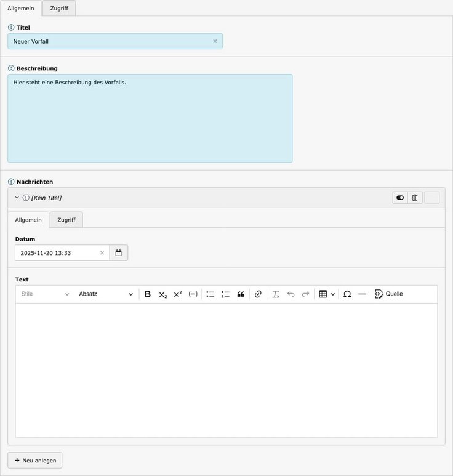
Task: Apply superscript formatting
Action: (178, 294)
